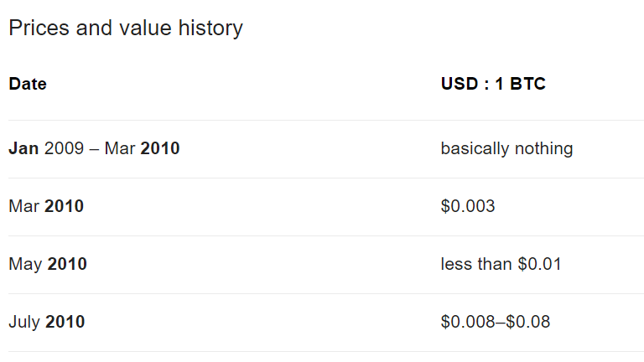
Task: Select the 'Date' column header
Action: 28,84
